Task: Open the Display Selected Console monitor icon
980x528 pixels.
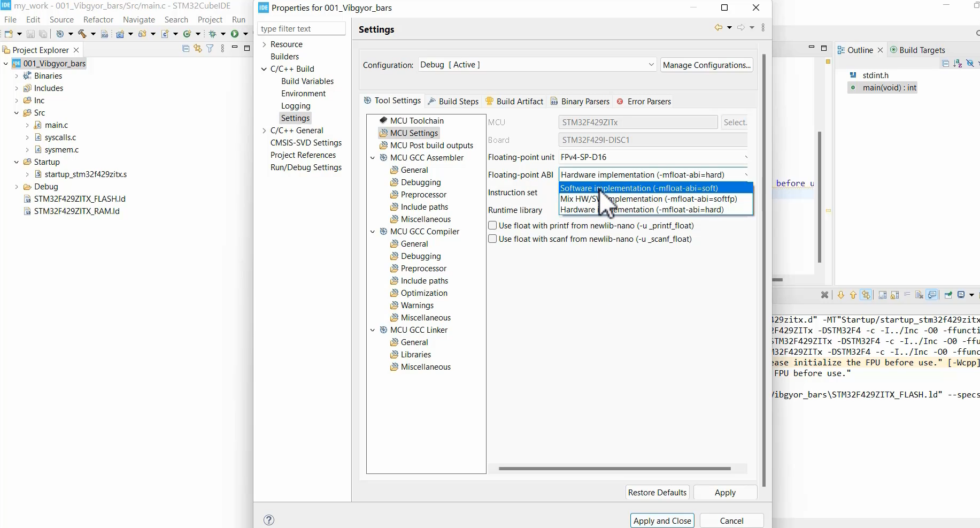Action: coord(961,295)
